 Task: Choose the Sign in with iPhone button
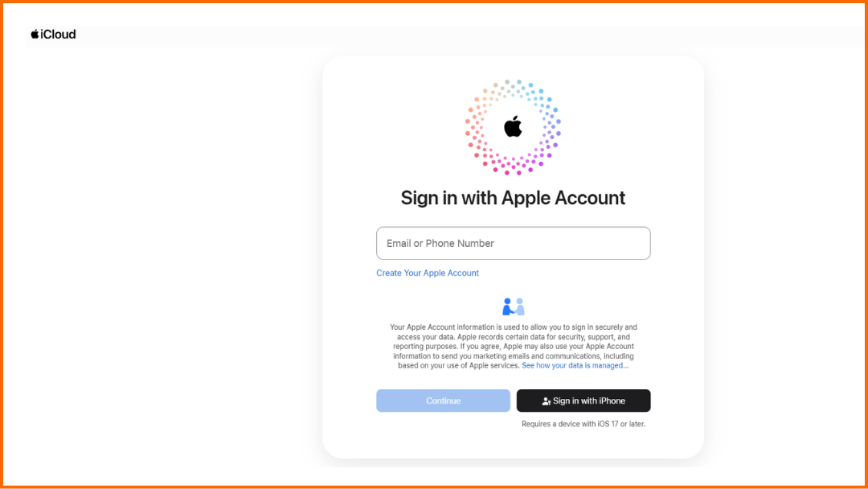pos(583,401)
